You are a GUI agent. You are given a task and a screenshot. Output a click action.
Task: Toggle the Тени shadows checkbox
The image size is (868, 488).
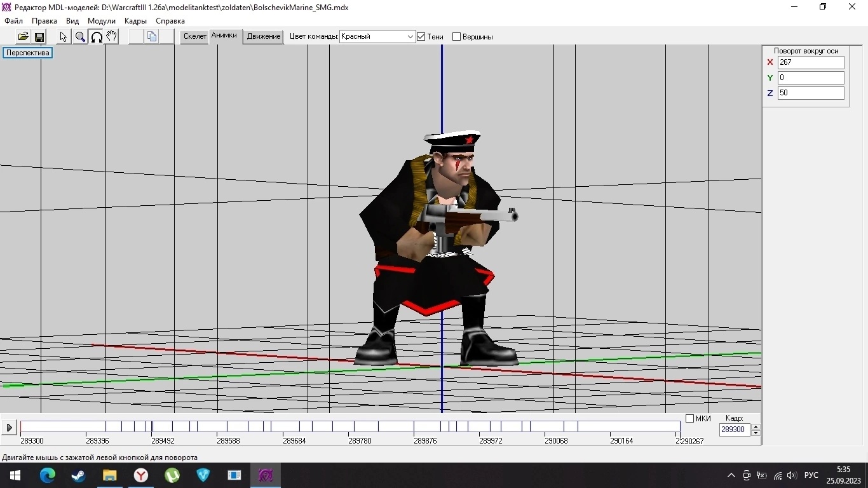pyautogui.click(x=421, y=37)
